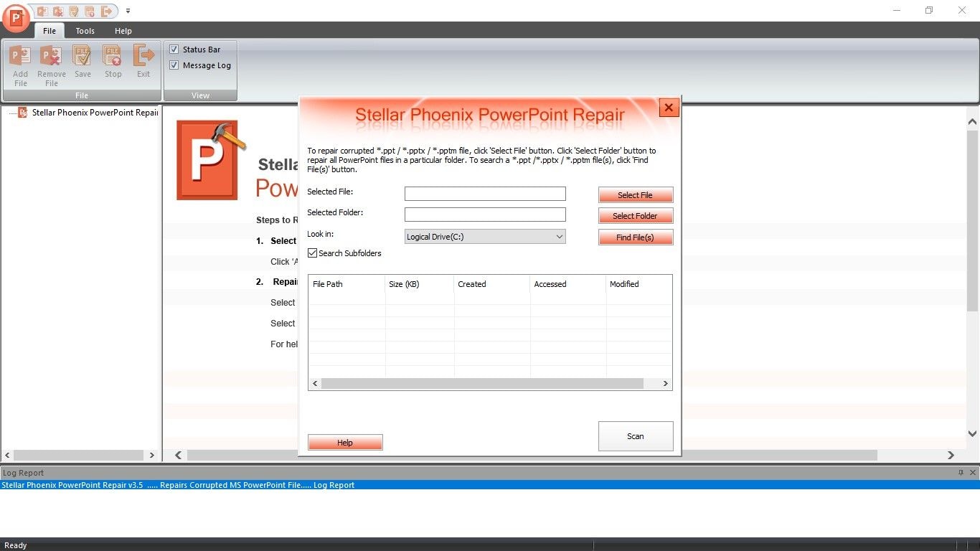Switch to the File ribbon tab
Screen dimensions: 980x551
click(x=50, y=31)
